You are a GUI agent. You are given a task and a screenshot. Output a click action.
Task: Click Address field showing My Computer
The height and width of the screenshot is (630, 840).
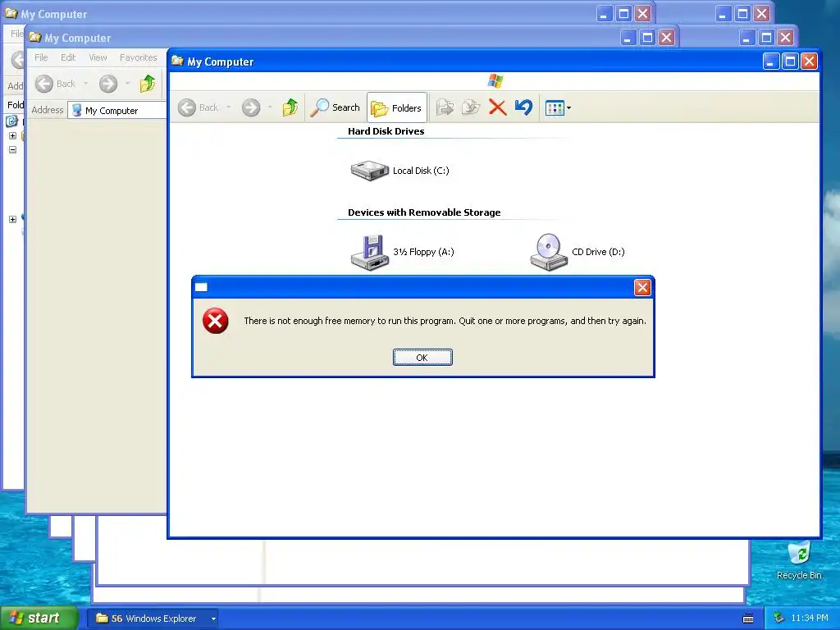click(x=117, y=111)
